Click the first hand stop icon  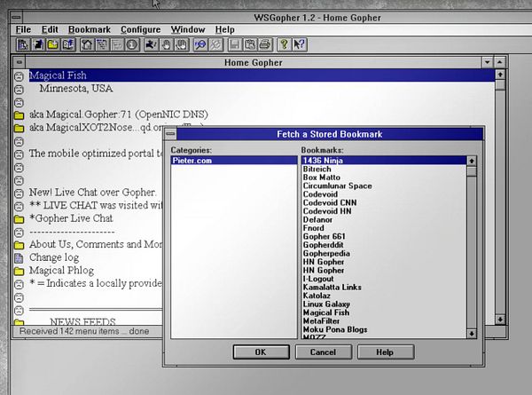pos(167,44)
